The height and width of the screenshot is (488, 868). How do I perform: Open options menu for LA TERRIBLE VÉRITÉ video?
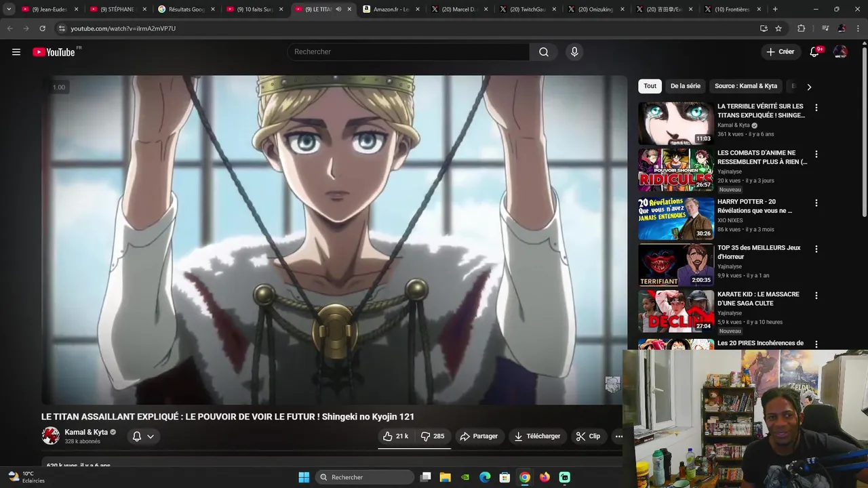pyautogui.click(x=816, y=108)
